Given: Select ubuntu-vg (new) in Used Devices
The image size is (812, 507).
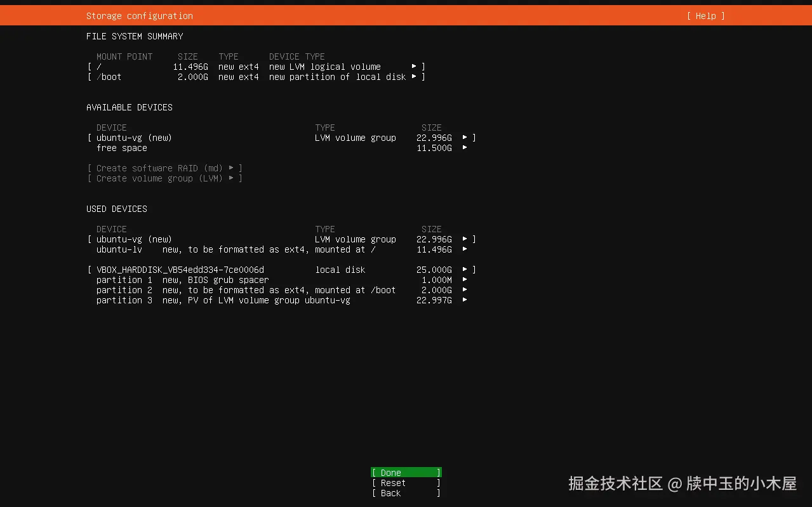Looking at the screenshot, I should pyautogui.click(x=282, y=239).
